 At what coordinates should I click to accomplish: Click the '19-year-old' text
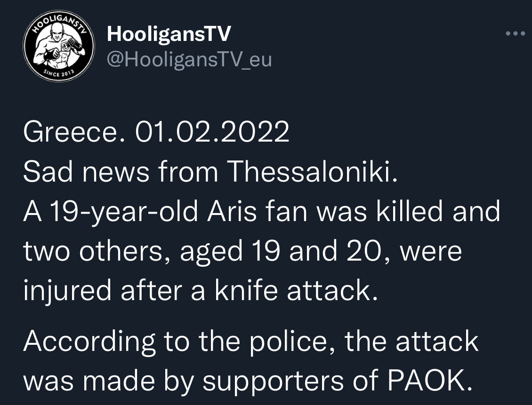124,212
